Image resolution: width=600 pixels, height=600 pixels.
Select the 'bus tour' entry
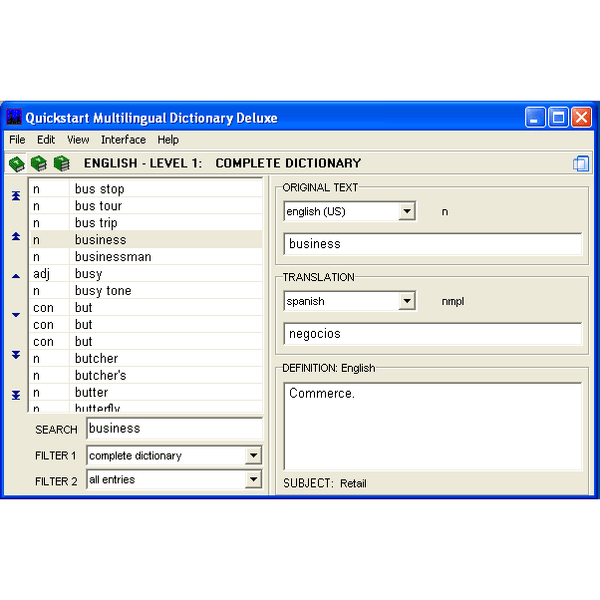[x=146, y=206]
